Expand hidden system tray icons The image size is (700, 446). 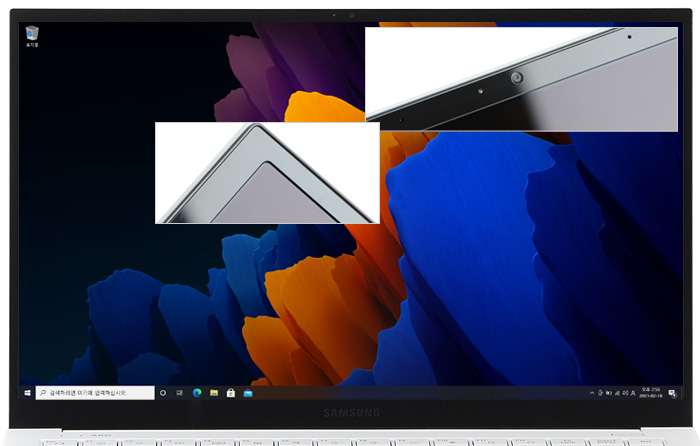(x=592, y=393)
